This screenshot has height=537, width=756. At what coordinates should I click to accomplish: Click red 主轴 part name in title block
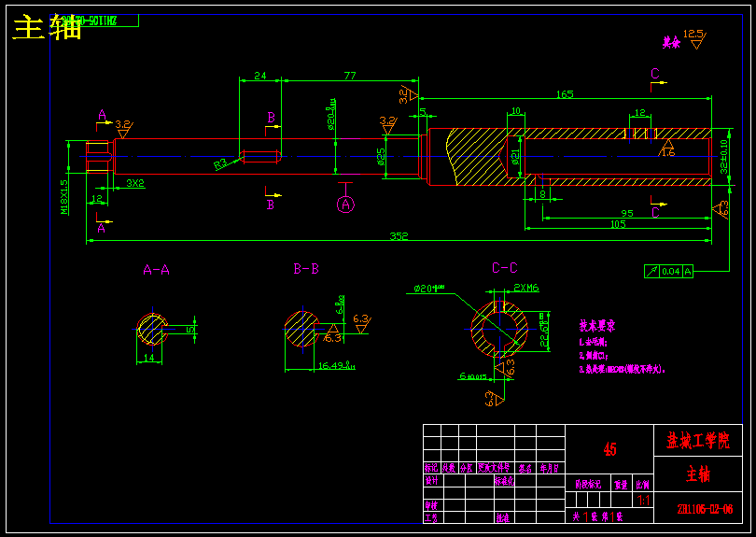[x=697, y=474]
